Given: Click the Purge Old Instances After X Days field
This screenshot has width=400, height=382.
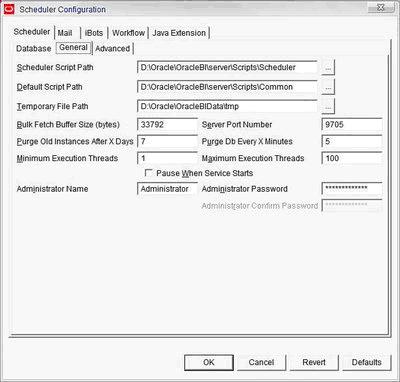Looking at the screenshot, I should (x=167, y=141).
